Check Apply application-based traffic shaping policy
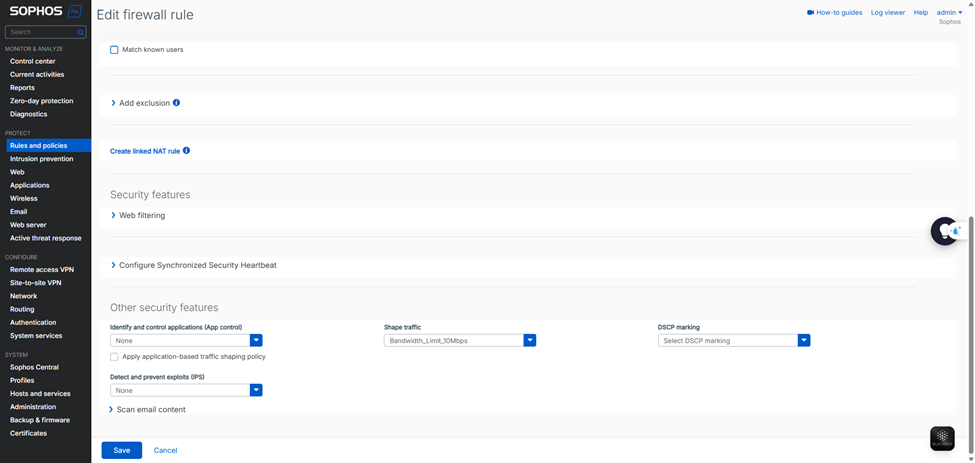 click(114, 357)
